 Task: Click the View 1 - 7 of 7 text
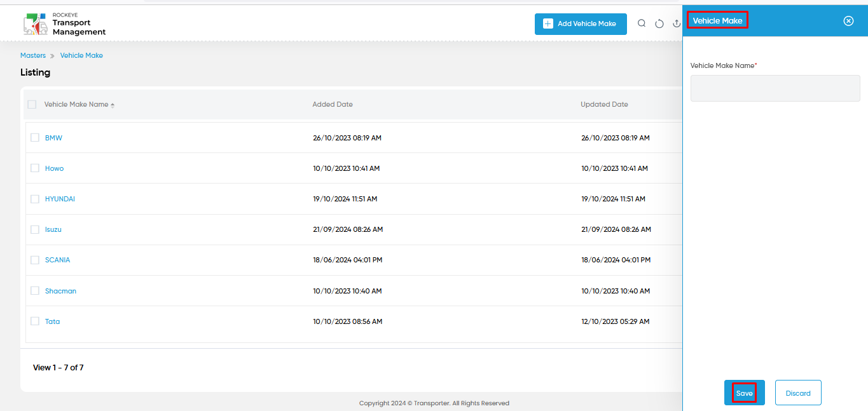pos(59,367)
